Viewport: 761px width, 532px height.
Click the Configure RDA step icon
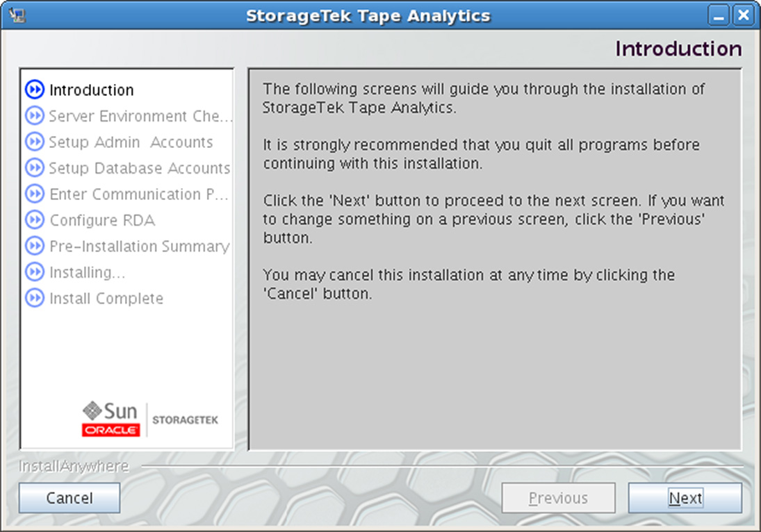(x=35, y=220)
